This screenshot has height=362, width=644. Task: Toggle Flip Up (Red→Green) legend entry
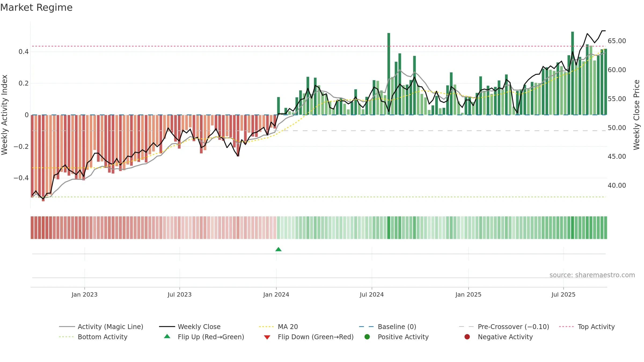(x=204, y=337)
